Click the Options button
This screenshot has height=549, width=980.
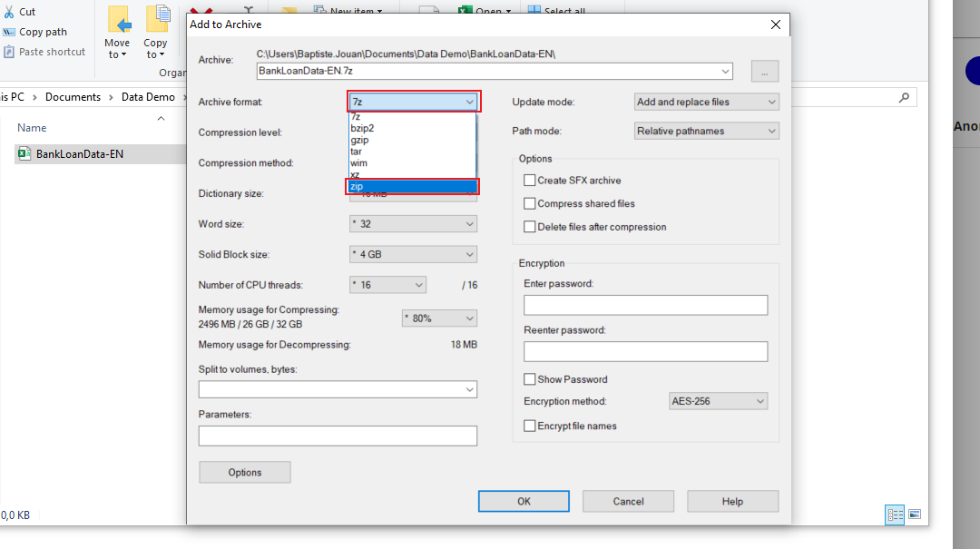tap(244, 472)
